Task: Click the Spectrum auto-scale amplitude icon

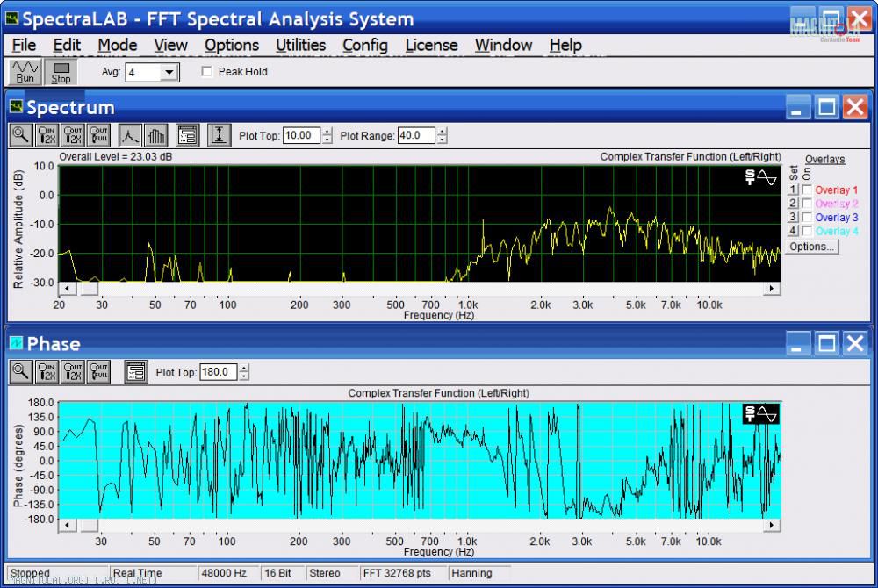Action: coord(219,135)
